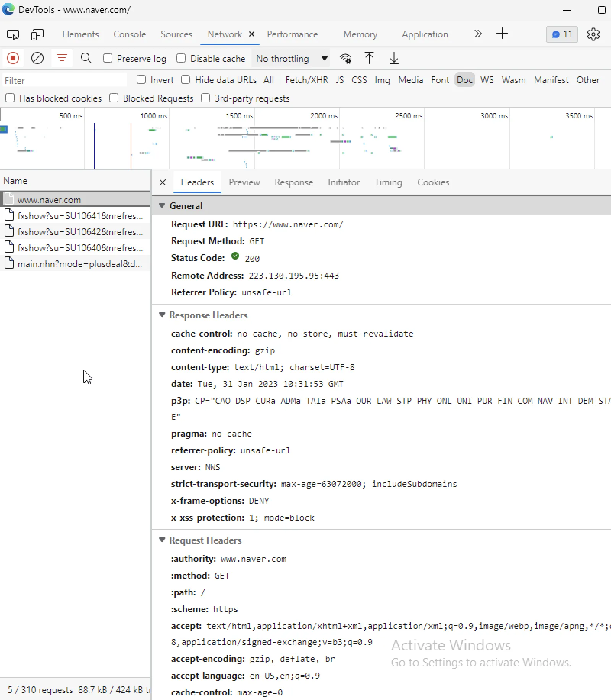Toggle the Invert filter checkbox
The image size is (611, 700).
click(x=141, y=79)
